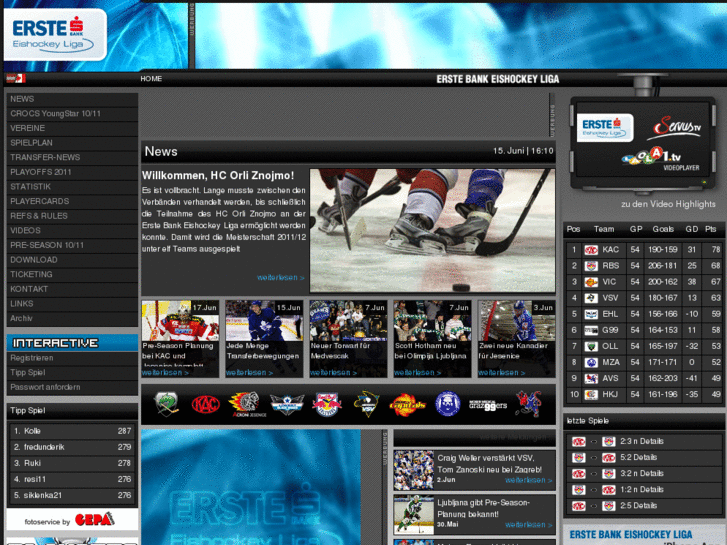
Task: Open the Red Bull Salzburg logo in the logo strip
Action: (326, 404)
